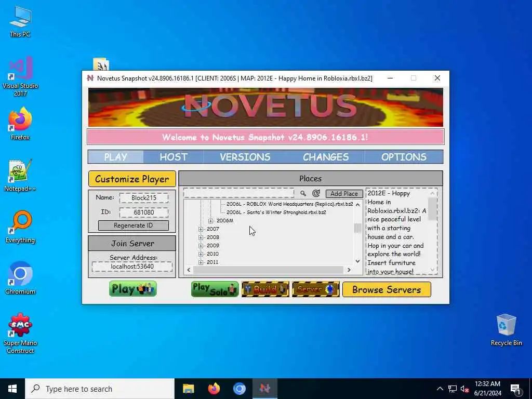Refresh the places list with the reload icon
Screen dimensions: 532x399
click(316, 193)
